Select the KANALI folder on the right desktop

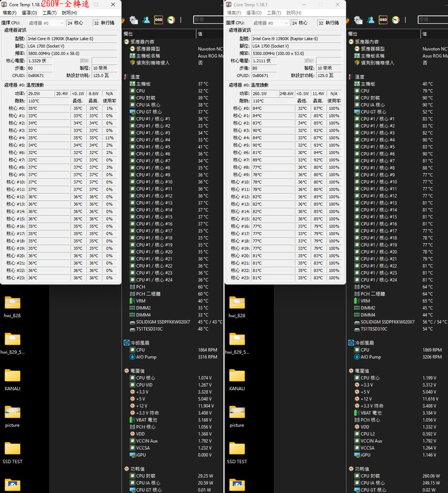[237, 380]
